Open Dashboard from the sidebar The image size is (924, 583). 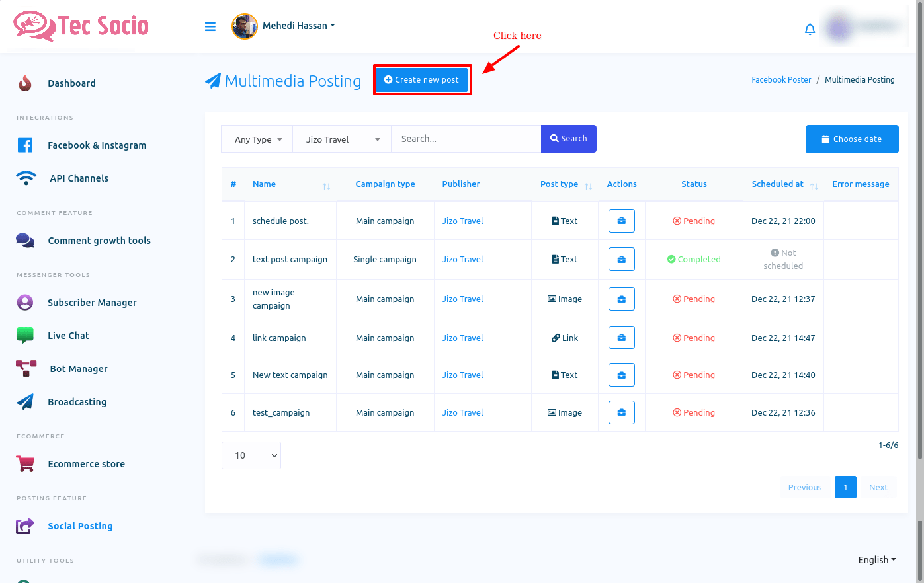(71, 83)
